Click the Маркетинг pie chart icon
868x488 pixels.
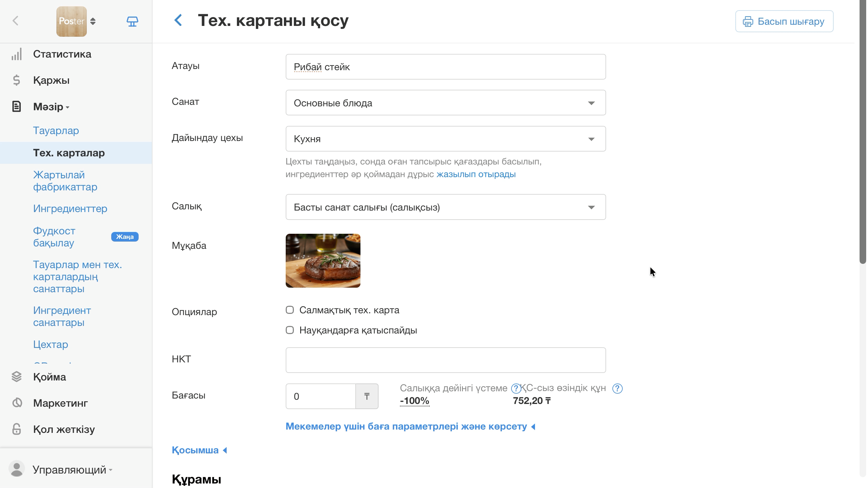tap(17, 403)
